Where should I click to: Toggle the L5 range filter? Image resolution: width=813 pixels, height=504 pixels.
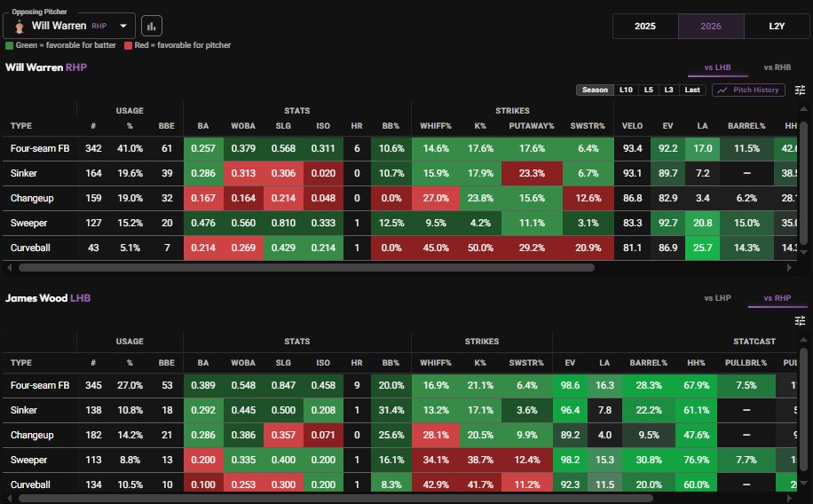point(649,91)
